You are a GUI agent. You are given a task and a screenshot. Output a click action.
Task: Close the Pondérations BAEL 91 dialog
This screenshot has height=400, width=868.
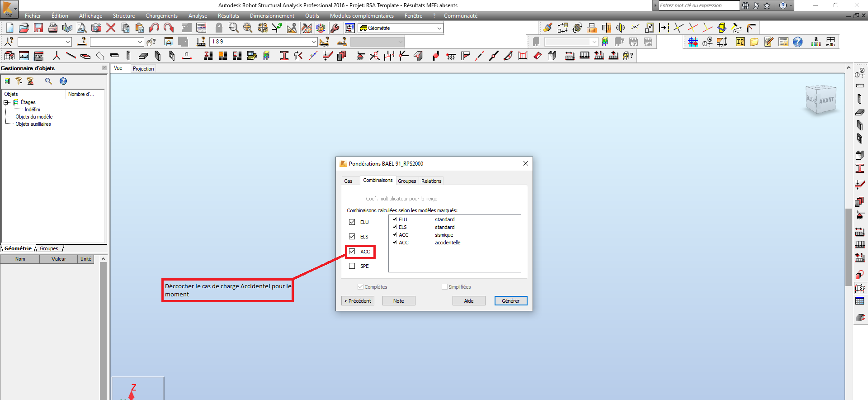pos(526,163)
